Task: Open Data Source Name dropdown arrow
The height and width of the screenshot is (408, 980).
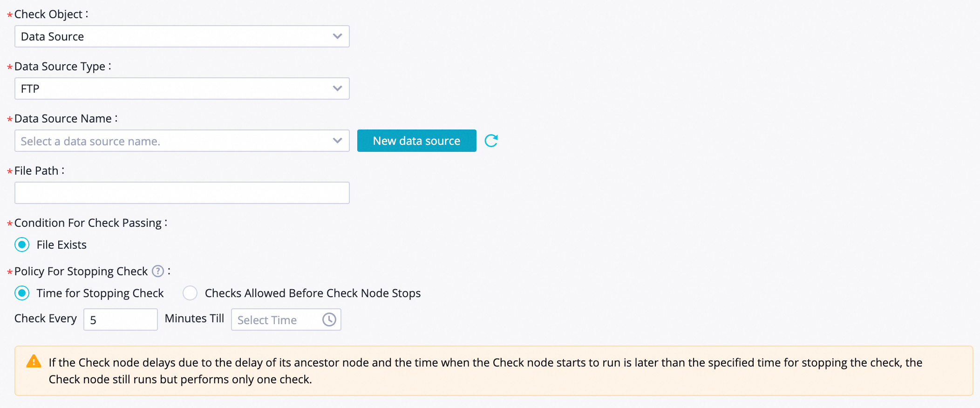Action: click(x=337, y=141)
